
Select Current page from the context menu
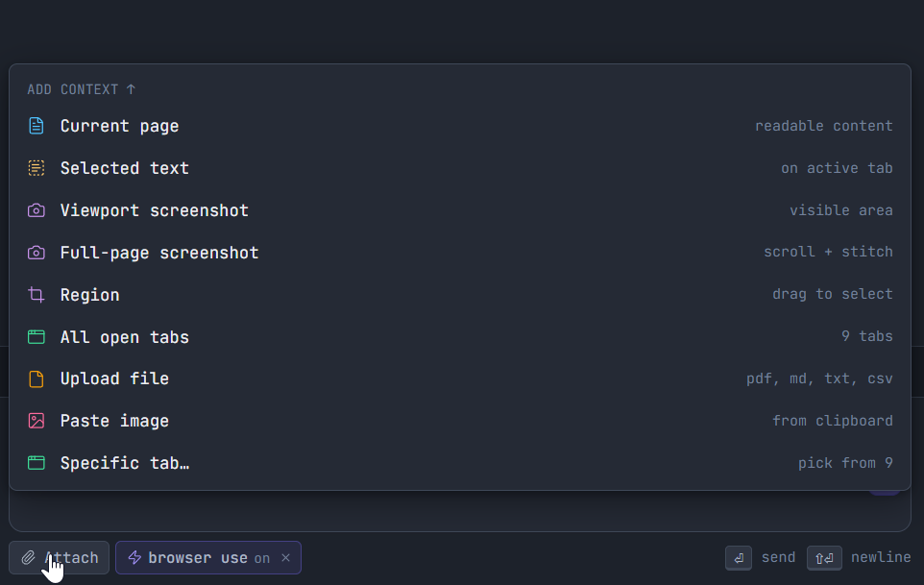[x=119, y=125]
